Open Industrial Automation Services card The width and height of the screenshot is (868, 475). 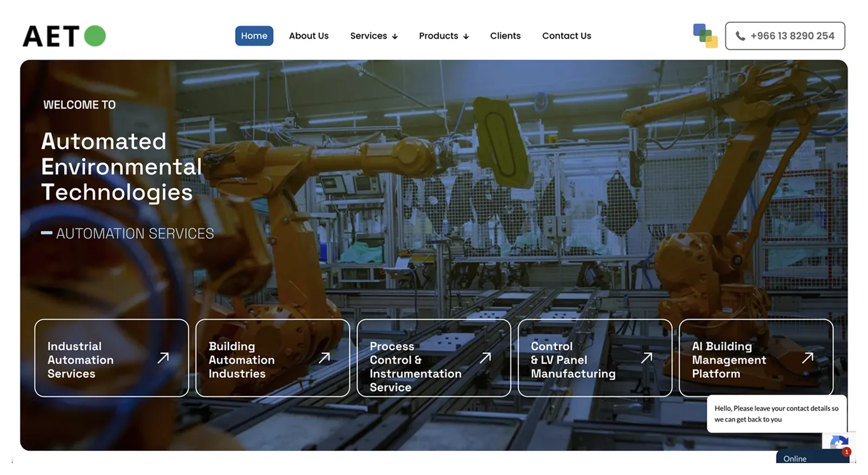(111, 358)
